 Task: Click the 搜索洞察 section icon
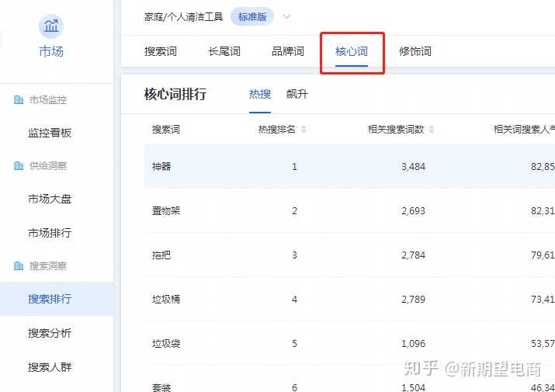click(19, 265)
